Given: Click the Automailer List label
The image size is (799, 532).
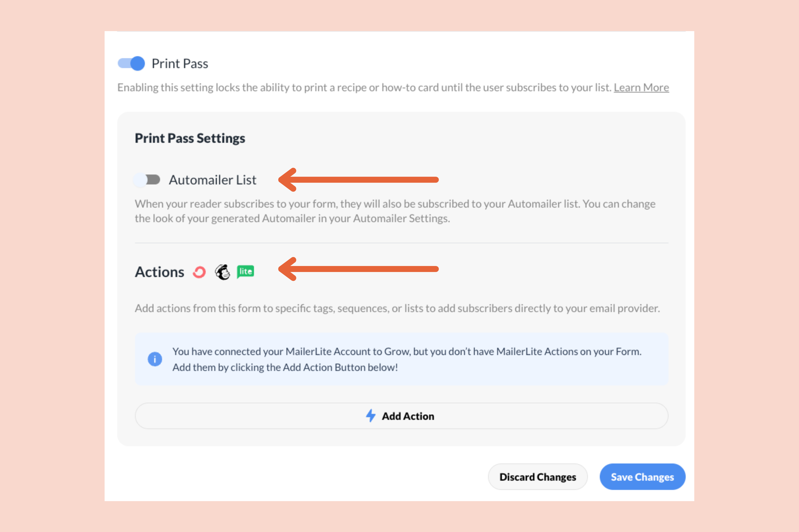Looking at the screenshot, I should click(x=212, y=180).
